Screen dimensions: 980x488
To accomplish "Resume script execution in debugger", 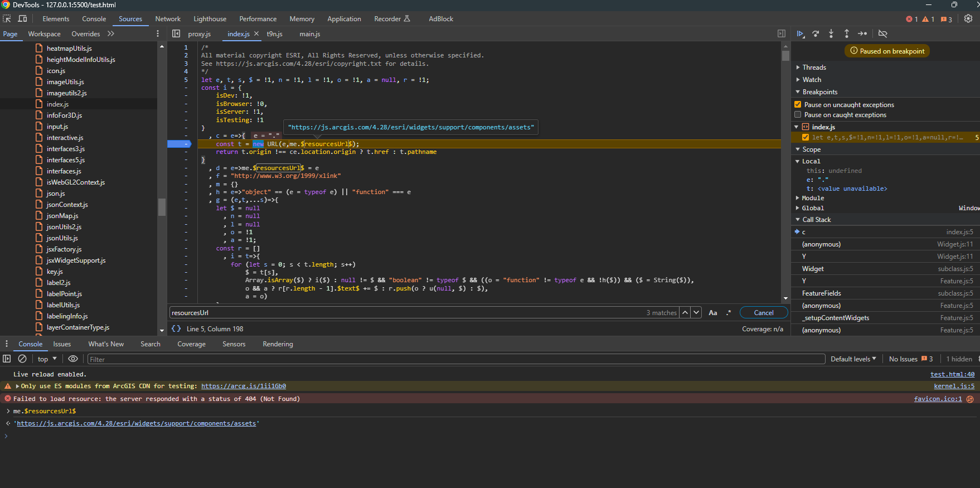I will click(800, 34).
